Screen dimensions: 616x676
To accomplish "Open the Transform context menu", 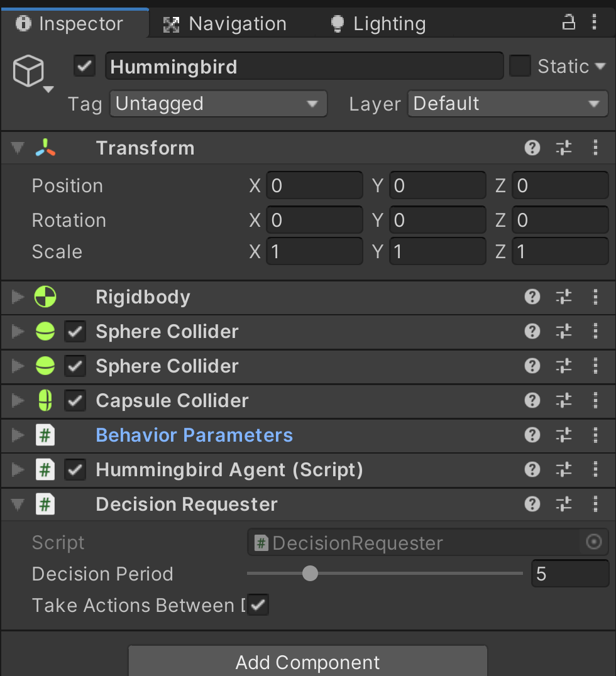I will (x=595, y=148).
